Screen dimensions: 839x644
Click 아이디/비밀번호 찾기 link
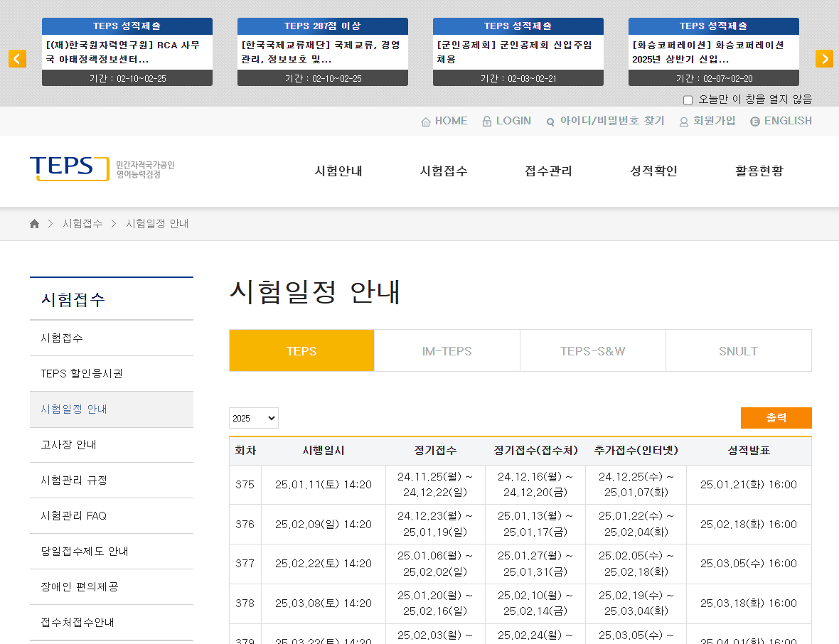click(x=612, y=121)
